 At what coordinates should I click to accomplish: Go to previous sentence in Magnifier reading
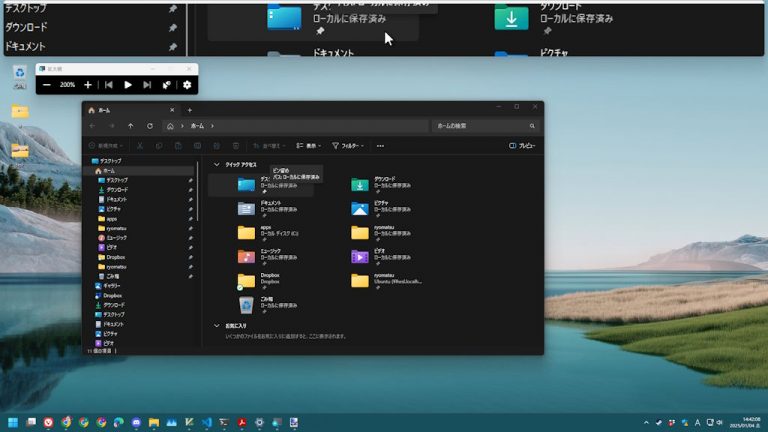[x=109, y=85]
